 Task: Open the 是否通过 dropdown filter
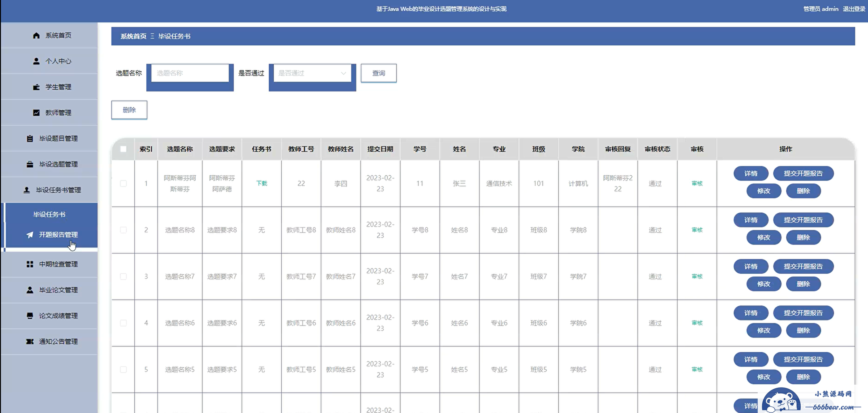click(x=312, y=73)
